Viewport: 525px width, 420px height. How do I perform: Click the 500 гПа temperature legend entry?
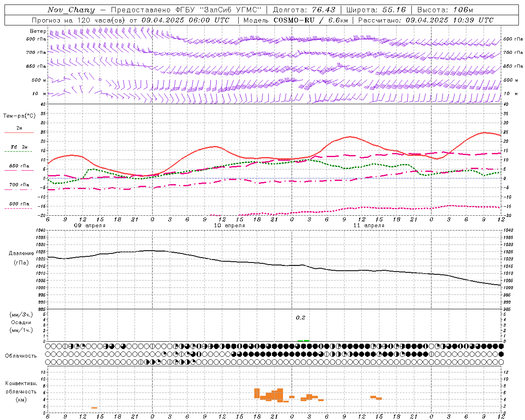[x=19, y=204]
